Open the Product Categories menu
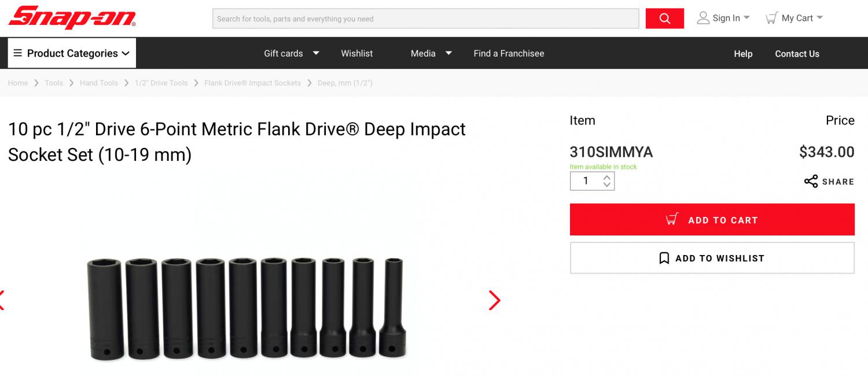 pos(72,53)
